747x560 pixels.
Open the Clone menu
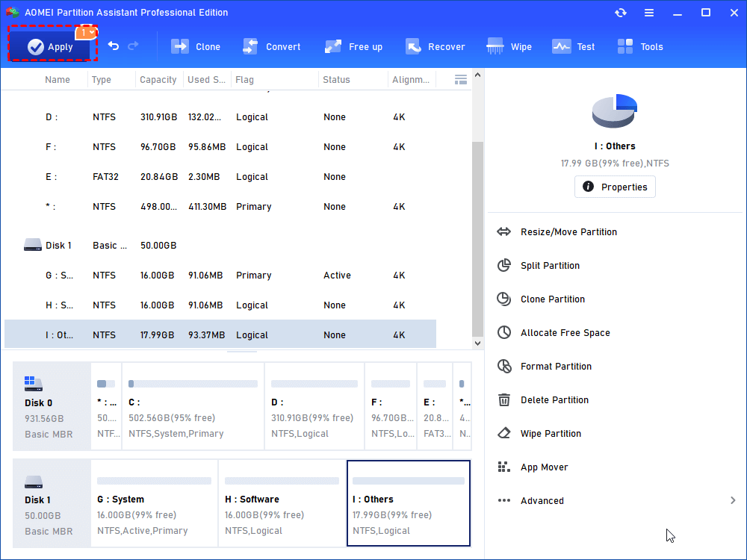point(196,46)
